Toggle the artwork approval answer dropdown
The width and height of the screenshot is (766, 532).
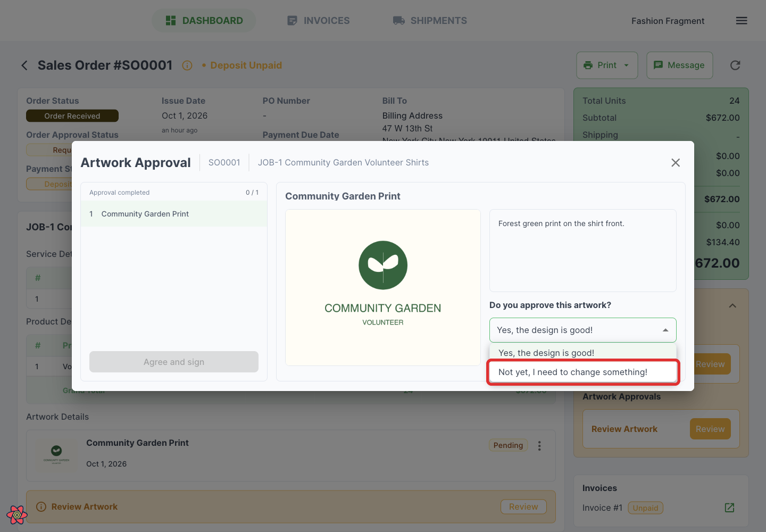[x=583, y=330]
